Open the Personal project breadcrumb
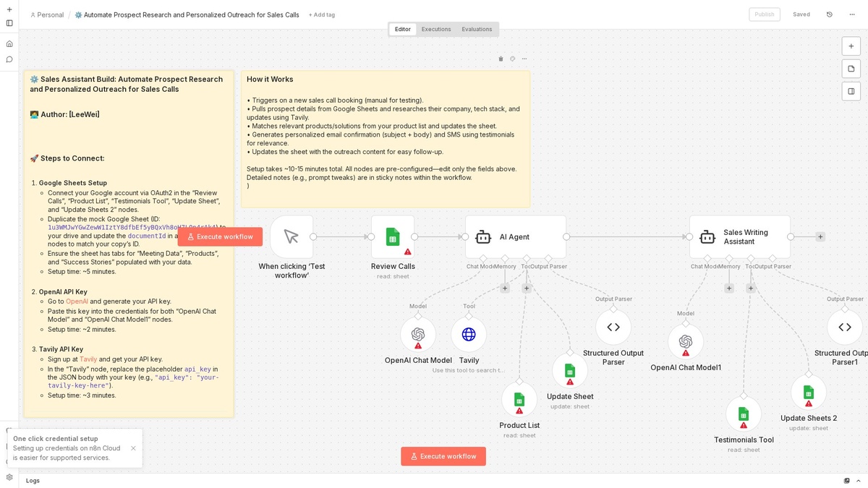This screenshot has width=868, height=488. click(46, 14)
